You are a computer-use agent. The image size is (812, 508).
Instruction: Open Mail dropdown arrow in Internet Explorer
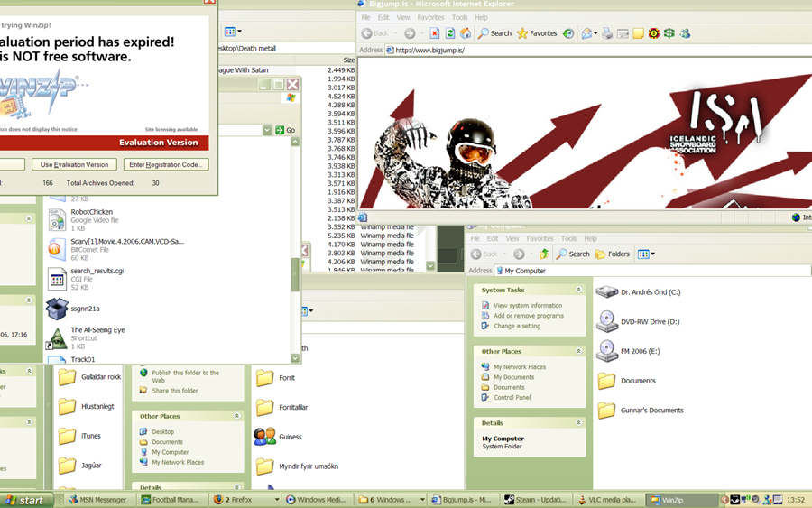click(595, 33)
